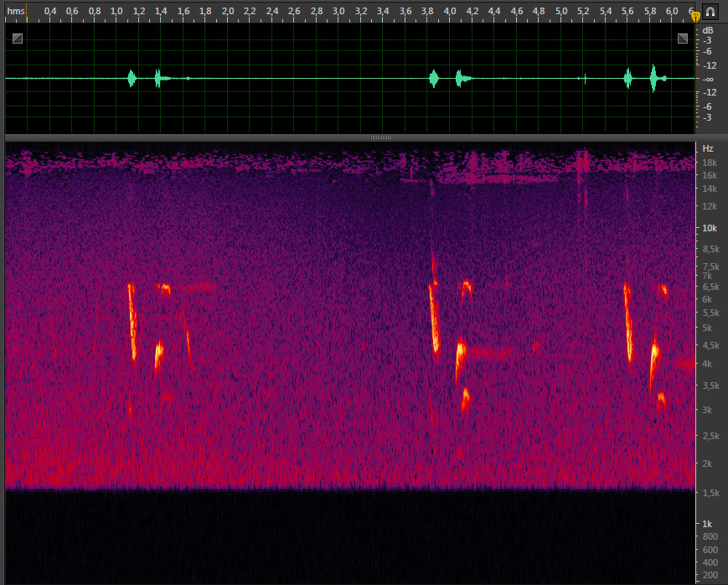728x585 pixels.
Task: Click the 1k frequency scale mark
Action: click(x=707, y=524)
